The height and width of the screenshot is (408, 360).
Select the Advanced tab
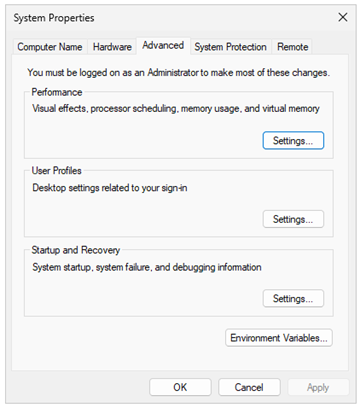point(163,45)
